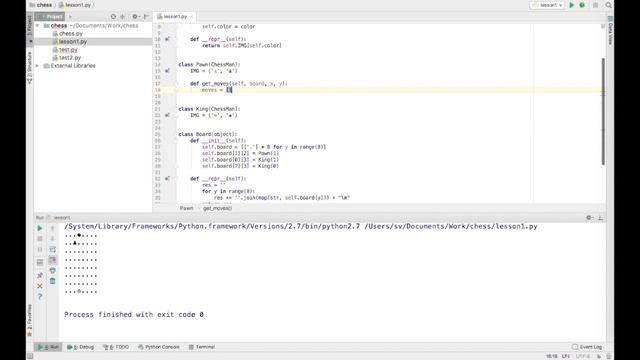This screenshot has height=360, width=640.
Task: Open help with the question mark icon
Action: [x=40, y=297]
